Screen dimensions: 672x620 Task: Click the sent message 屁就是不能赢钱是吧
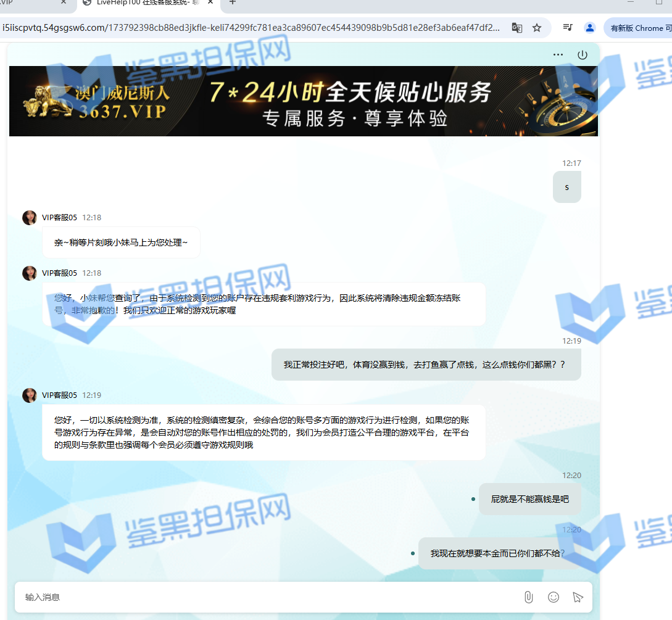(529, 499)
